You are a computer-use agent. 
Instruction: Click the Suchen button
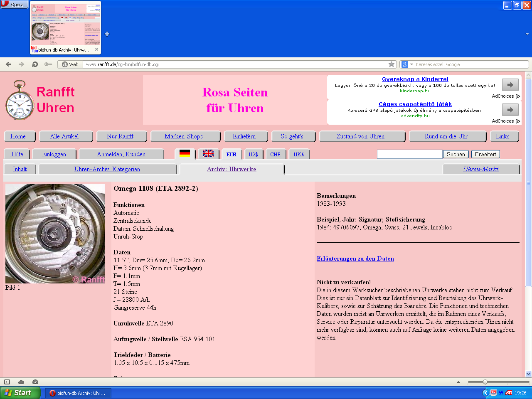pyautogui.click(x=456, y=154)
